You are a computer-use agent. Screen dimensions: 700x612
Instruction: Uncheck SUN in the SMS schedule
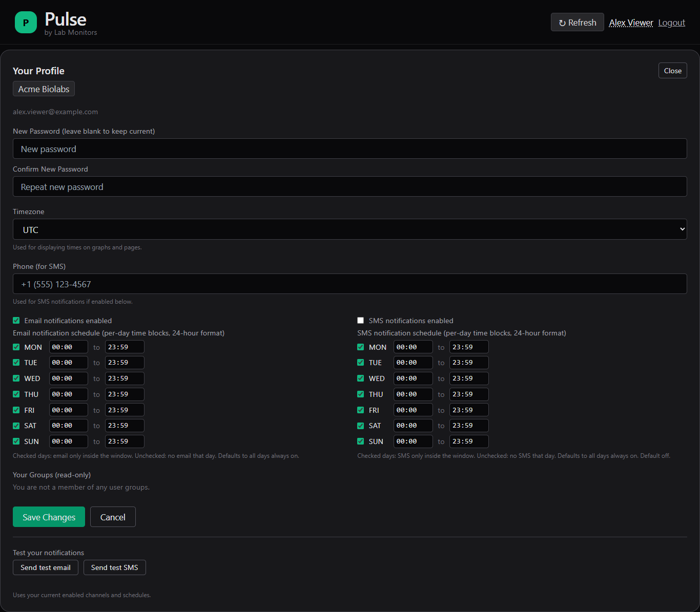361,441
